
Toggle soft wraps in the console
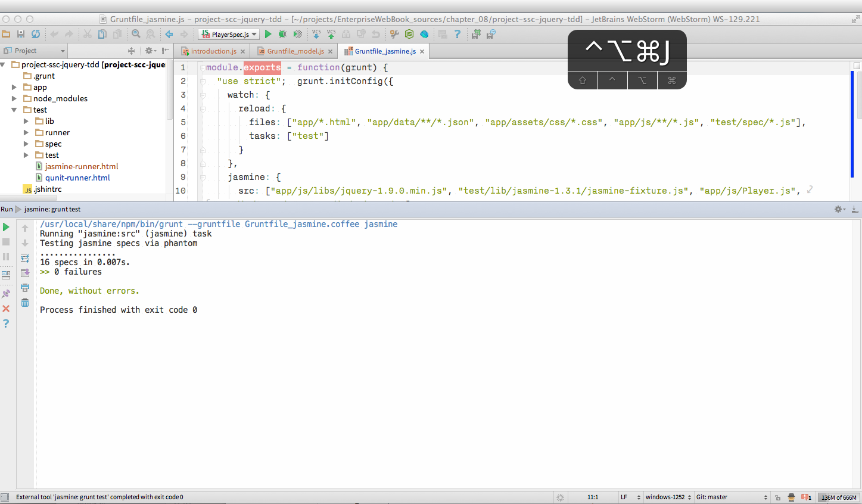[25, 258]
